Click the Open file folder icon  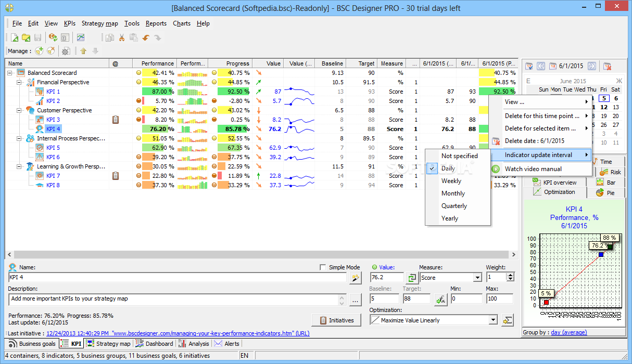pyautogui.click(x=26, y=37)
